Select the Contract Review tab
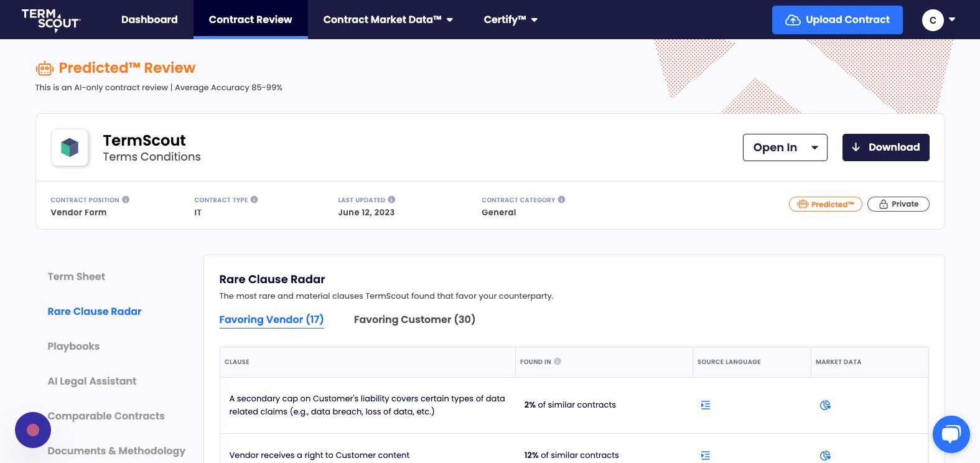Image resolution: width=980 pixels, height=463 pixels. (250, 19)
